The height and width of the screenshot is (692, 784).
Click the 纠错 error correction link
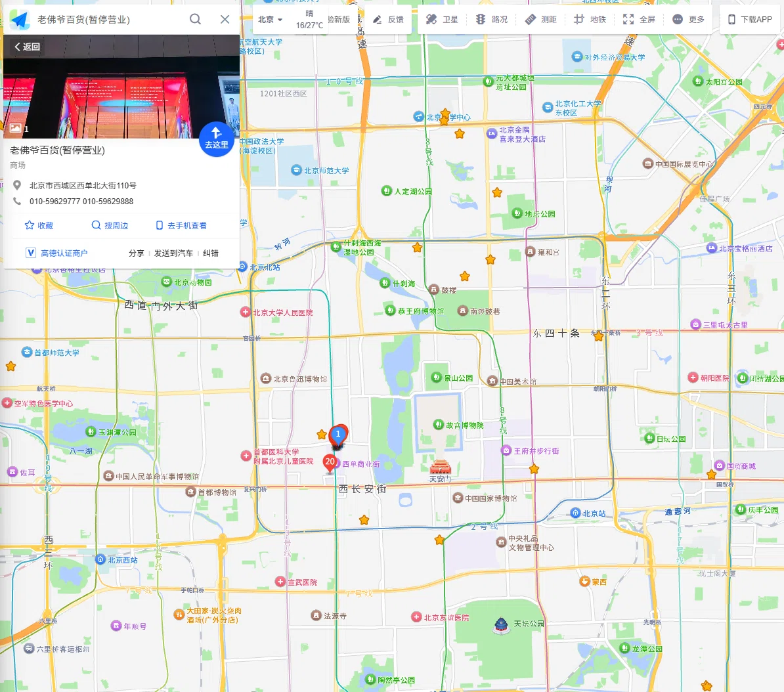point(211,253)
